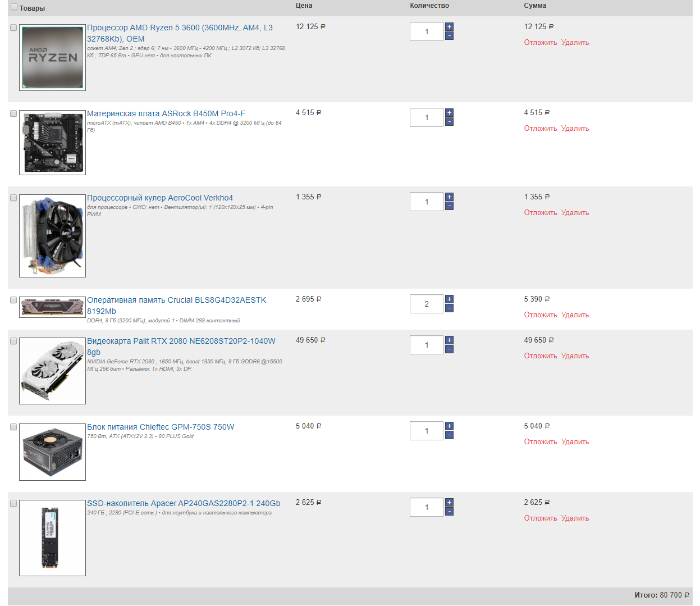Click the AMD Ryzen processor thumbnail image

click(x=52, y=57)
